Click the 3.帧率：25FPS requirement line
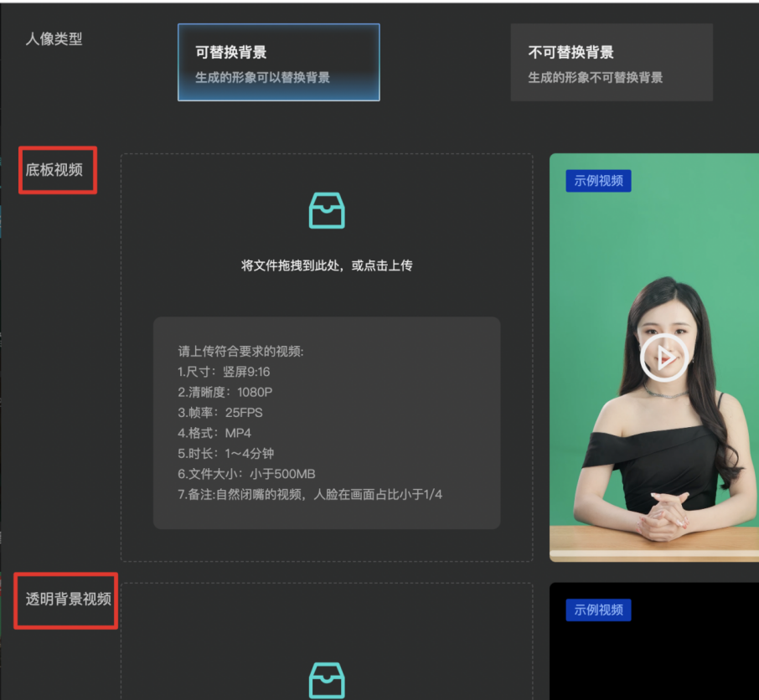 220,413
